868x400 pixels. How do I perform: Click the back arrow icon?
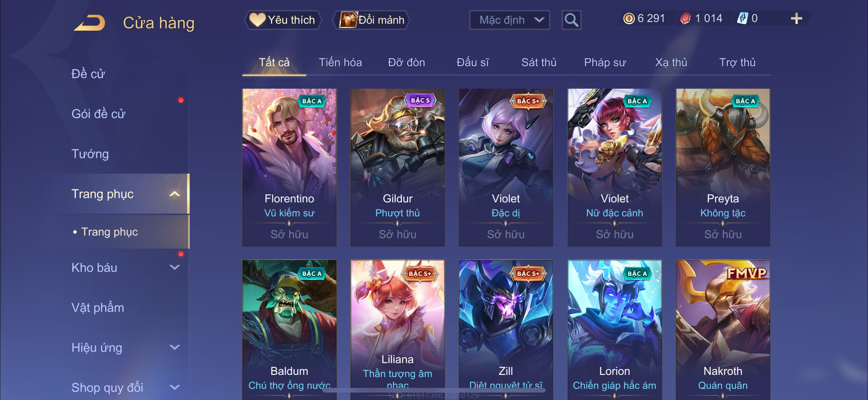click(x=90, y=23)
